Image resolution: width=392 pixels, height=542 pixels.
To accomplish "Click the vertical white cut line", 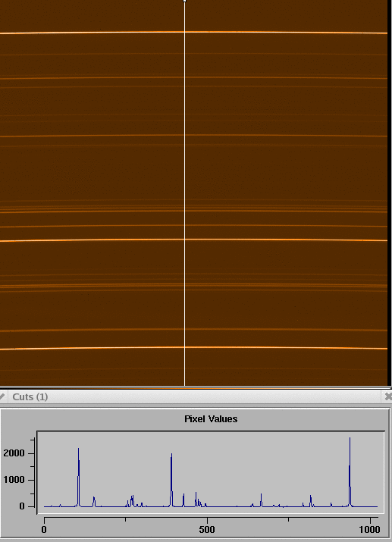I will (184, 193).
